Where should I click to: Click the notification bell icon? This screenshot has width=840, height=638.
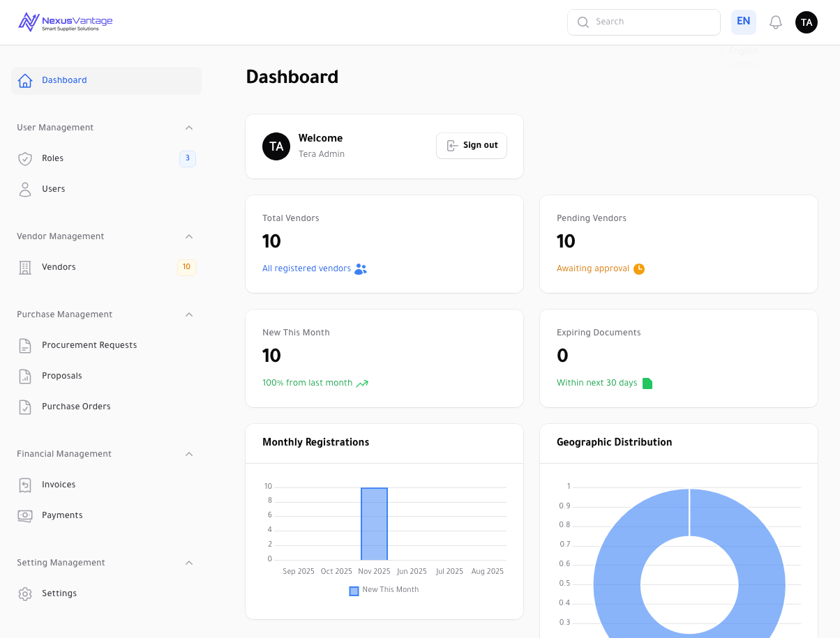775,22
